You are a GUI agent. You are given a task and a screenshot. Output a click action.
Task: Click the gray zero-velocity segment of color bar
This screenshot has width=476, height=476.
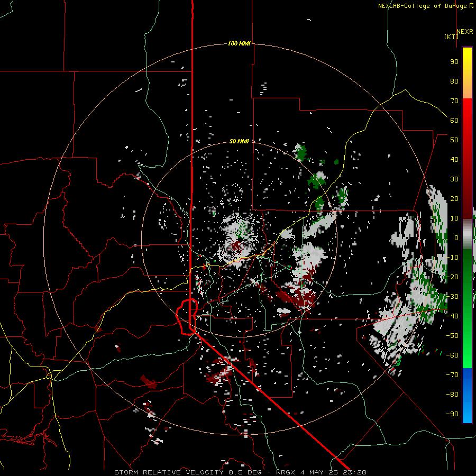point(467,234)
